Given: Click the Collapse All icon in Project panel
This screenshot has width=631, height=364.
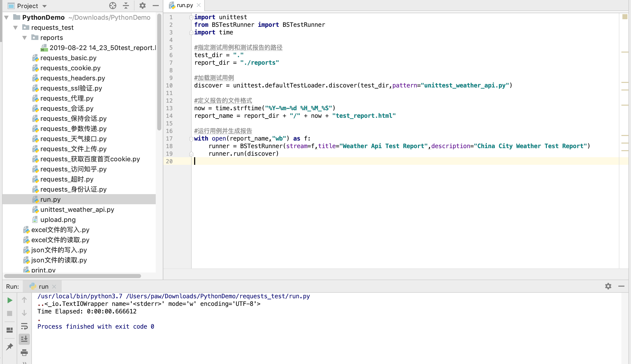Looking at the screenshot, I should click(126, 6).
